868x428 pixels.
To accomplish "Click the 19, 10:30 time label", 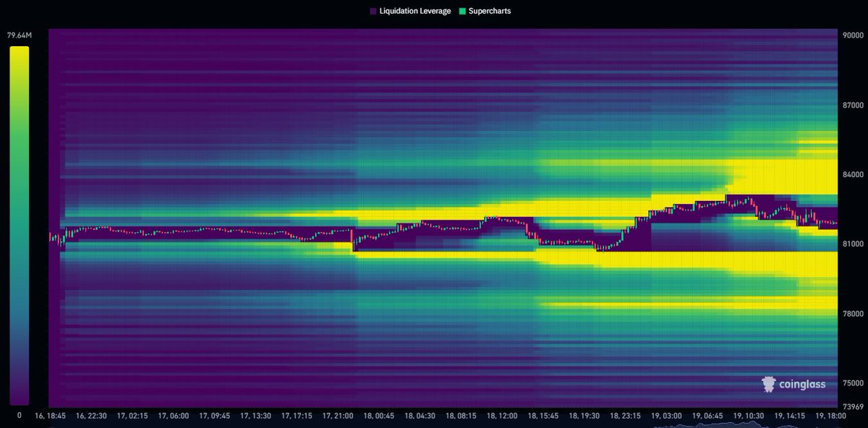I will coord(749,416).
